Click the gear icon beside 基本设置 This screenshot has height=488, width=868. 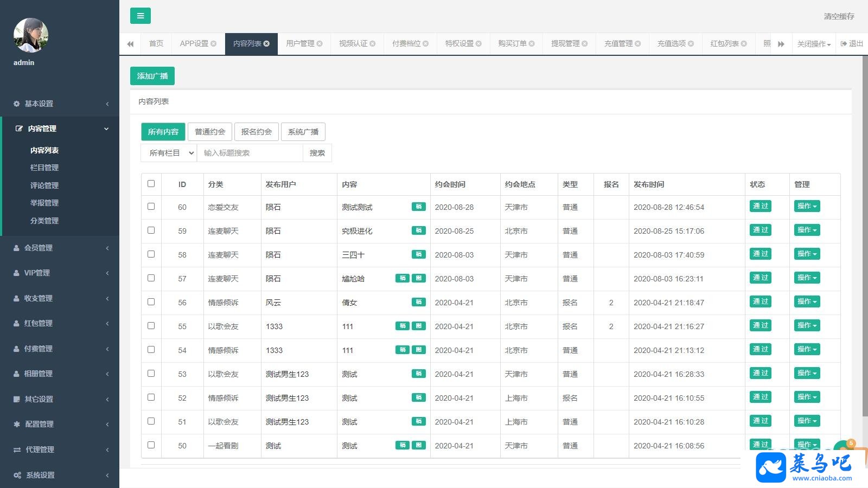click(17, 104)
